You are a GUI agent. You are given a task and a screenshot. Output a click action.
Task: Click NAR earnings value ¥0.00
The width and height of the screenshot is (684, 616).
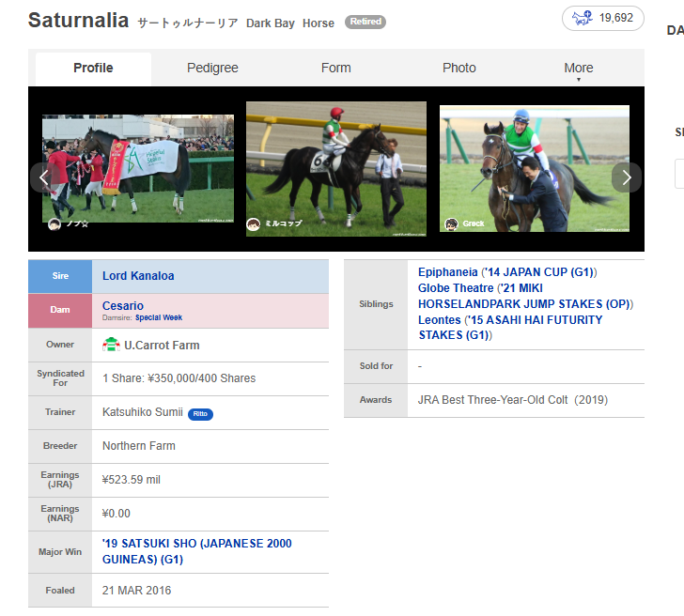[x=117, y=514]
